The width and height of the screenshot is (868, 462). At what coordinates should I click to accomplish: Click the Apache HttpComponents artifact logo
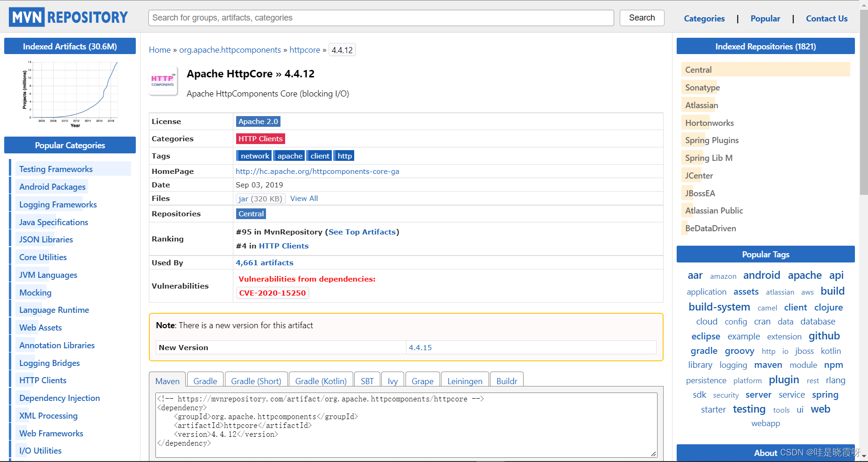(x=163, y=81)
